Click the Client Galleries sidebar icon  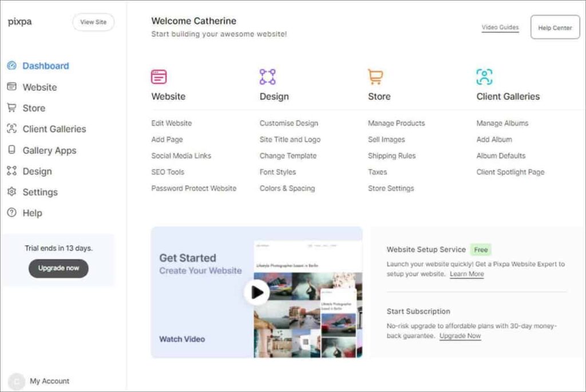click(x=13, y=129)
